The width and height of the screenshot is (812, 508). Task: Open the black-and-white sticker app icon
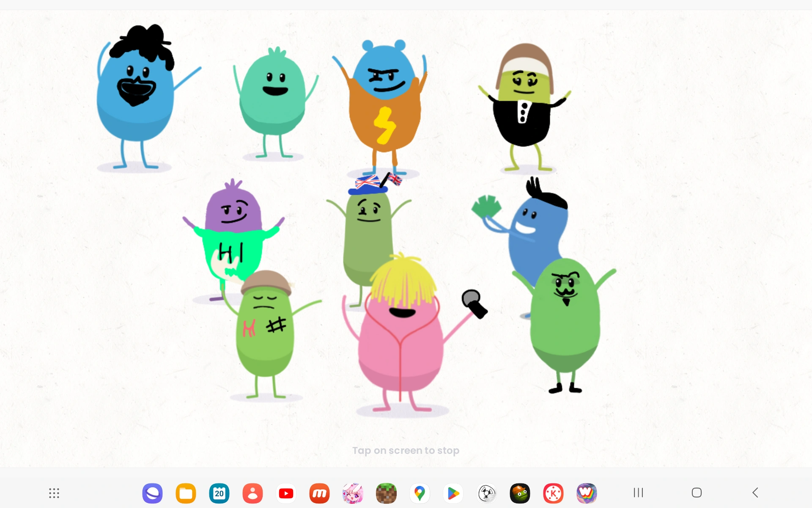486,493
